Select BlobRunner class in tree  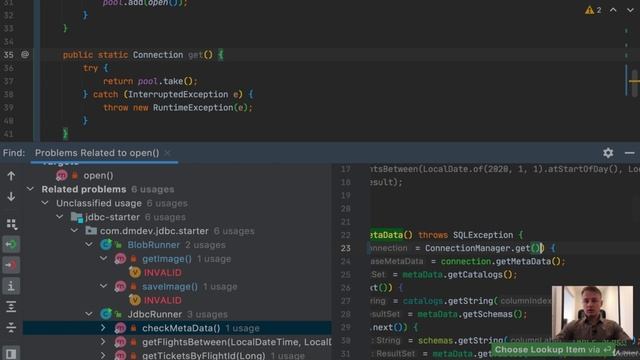pos(153,245)
